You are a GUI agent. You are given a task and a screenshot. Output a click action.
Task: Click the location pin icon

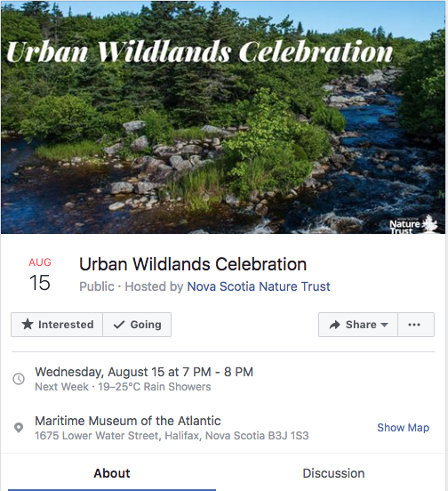[x=19, y=428]
